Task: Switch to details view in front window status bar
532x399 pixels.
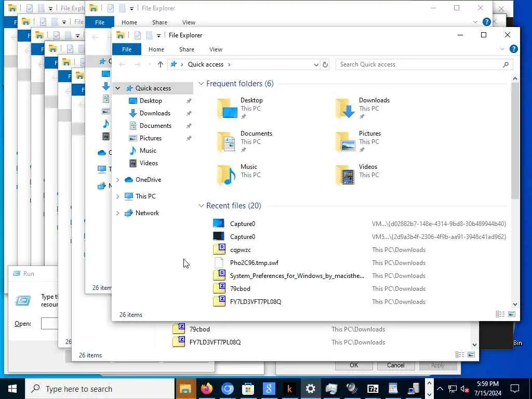Action: click(500, 314)
